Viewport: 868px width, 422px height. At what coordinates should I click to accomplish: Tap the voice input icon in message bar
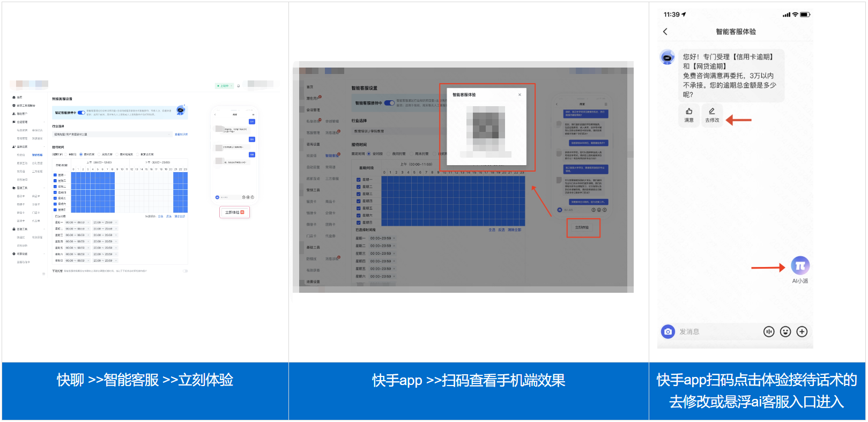point(769,332)
